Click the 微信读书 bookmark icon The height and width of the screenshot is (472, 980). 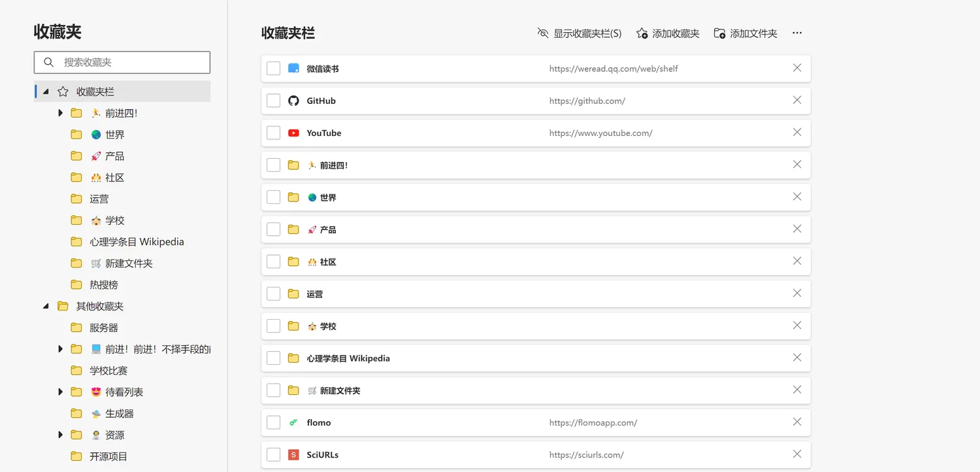293,69
